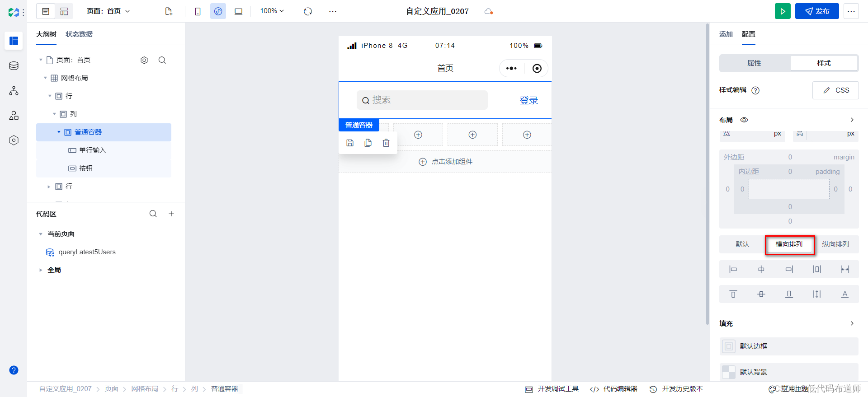Open page settings gear in outline tree
The width and height of the screenshot is (868, 397).
pos(144,60)
